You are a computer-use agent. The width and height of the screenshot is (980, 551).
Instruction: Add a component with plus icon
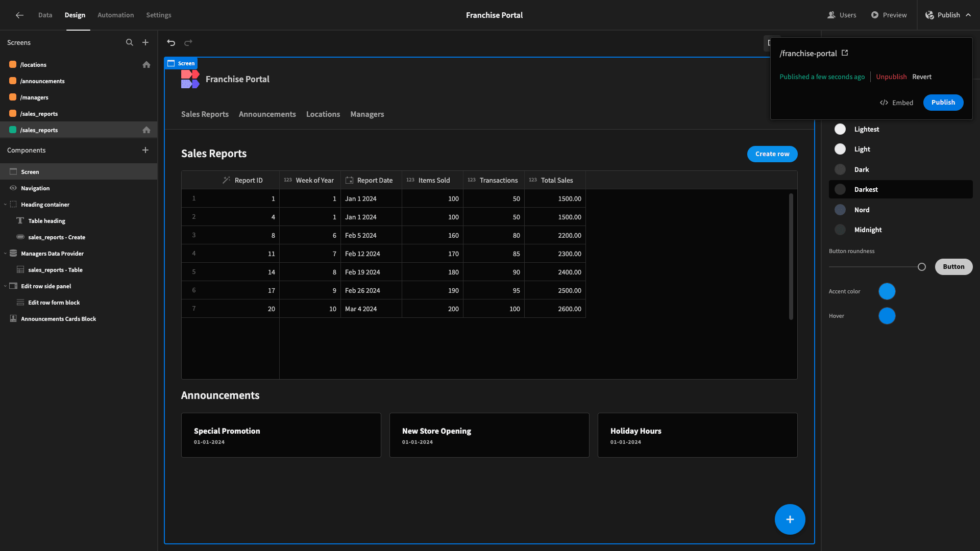click(x=145, y=150)
